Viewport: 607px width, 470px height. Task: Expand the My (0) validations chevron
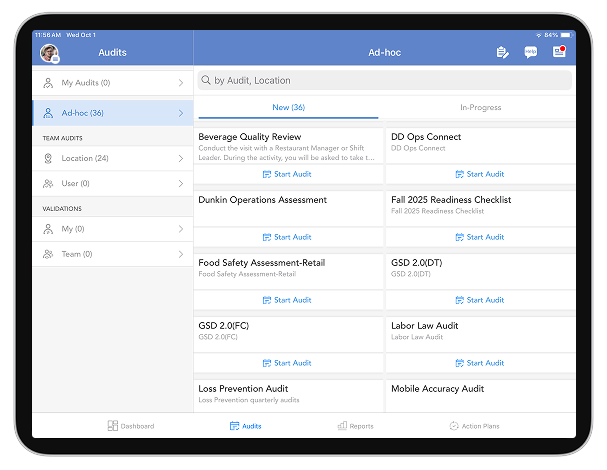[x=180, y=229]
